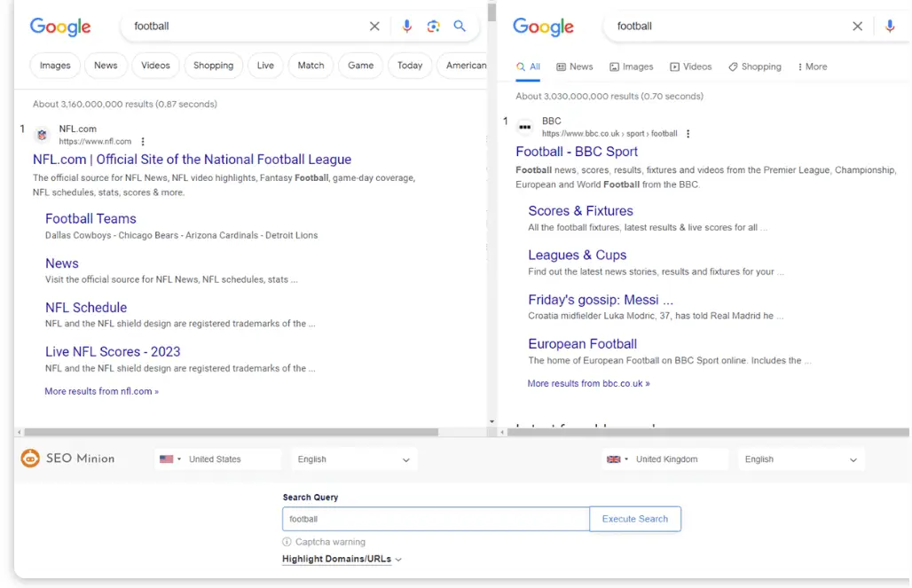
Task: Open the Leagues & Cups sitelink
Action: [577, 255]
